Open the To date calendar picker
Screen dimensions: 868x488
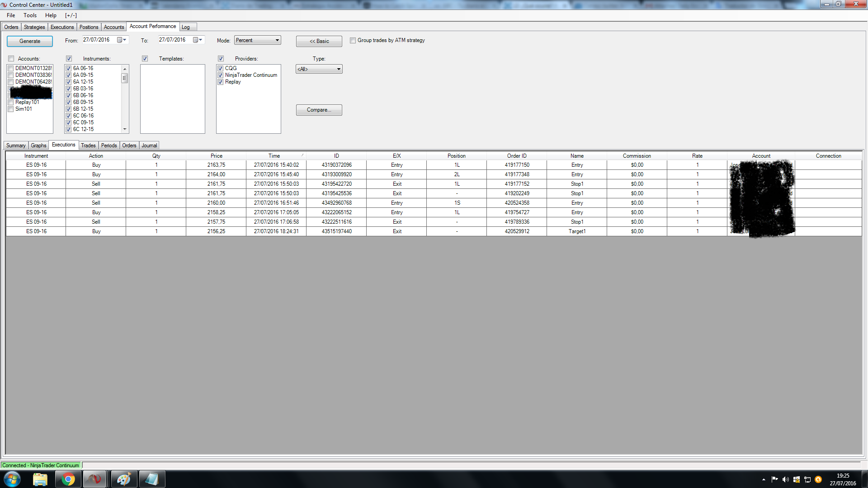[197, 40]
